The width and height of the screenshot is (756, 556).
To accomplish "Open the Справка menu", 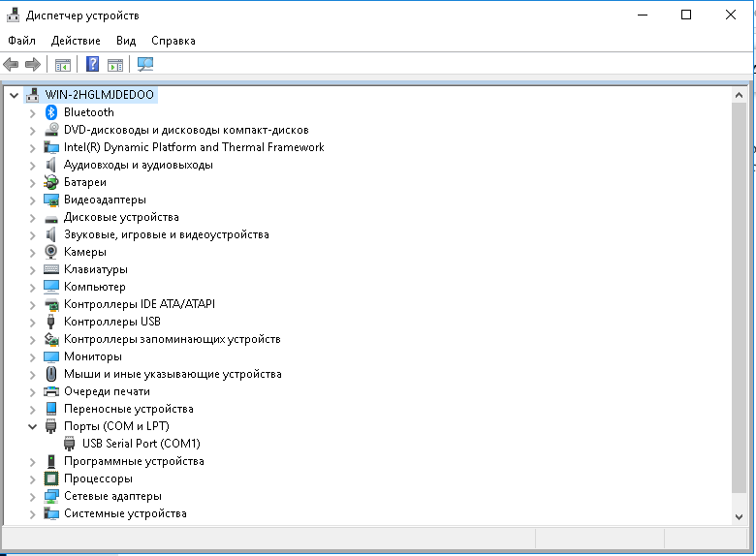I will point(173,41).
